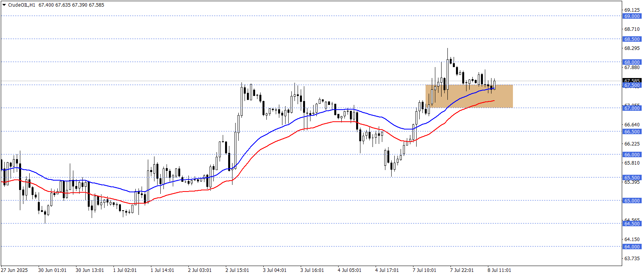Viewport: 644px width, 275px height.
Task: Click the 65.000 level label
Action: pos(632,200)
